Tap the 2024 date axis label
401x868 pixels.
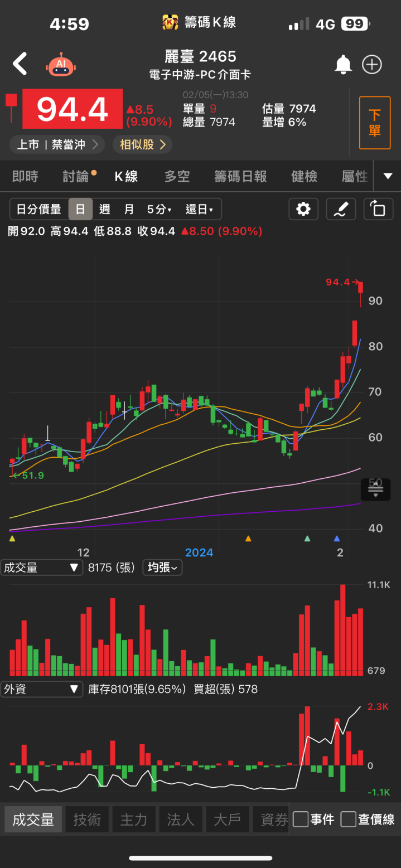click(x=199, y=552)
